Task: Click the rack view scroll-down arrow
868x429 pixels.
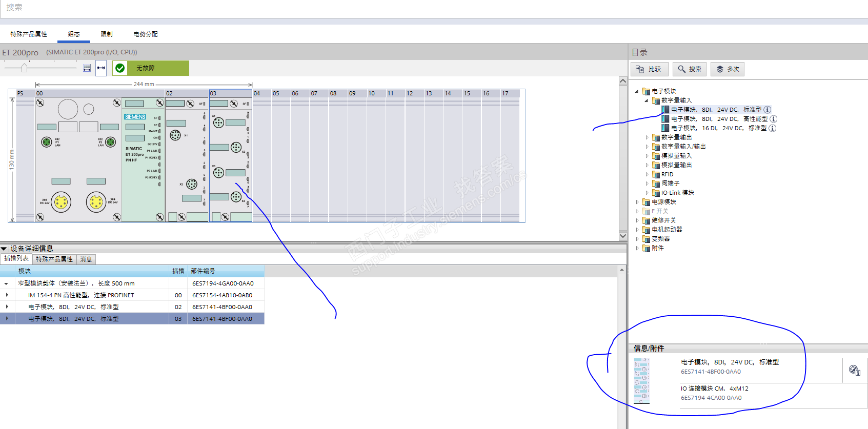Action: [623, 236]
